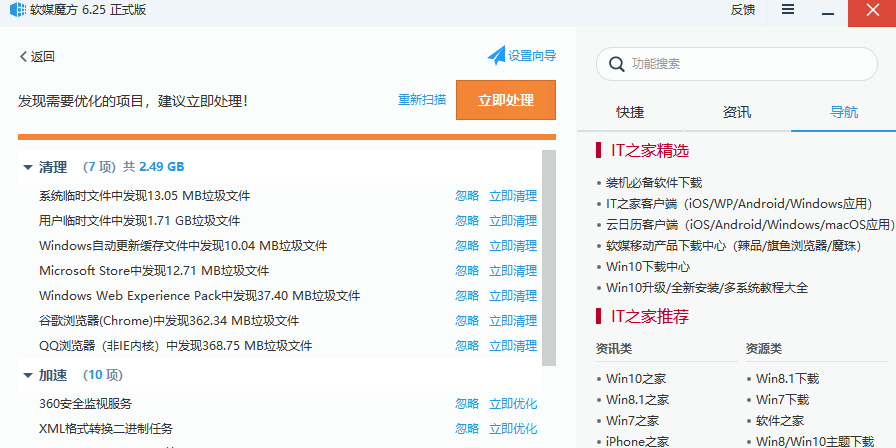The height and width of the screenshot is (448, 896).
Task: Select the 导航 tab
Action: [x=843, y=112]
